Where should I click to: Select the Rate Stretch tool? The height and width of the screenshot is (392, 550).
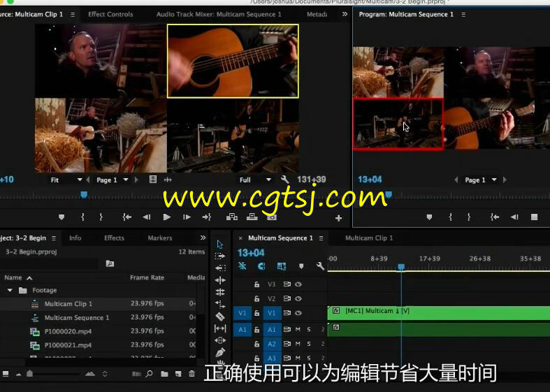click(220, 304)
